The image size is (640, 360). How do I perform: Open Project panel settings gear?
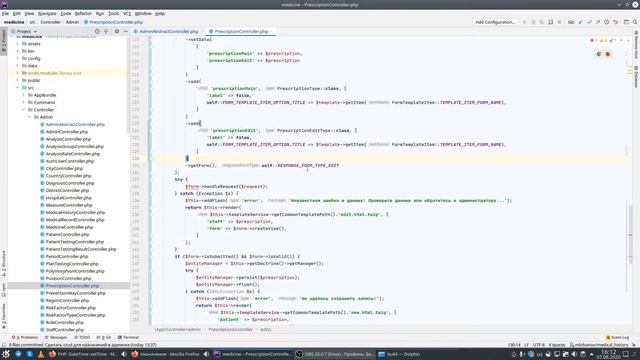(x=117, y=31)
